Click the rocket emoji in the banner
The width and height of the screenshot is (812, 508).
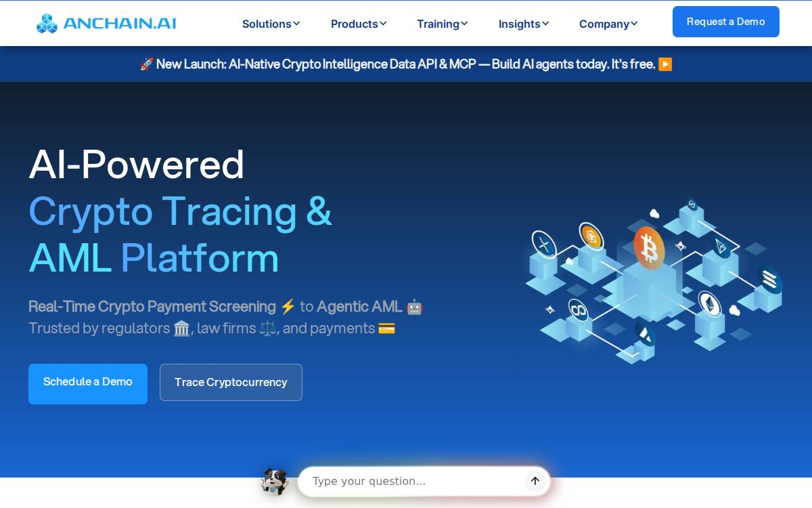point(147,64)
